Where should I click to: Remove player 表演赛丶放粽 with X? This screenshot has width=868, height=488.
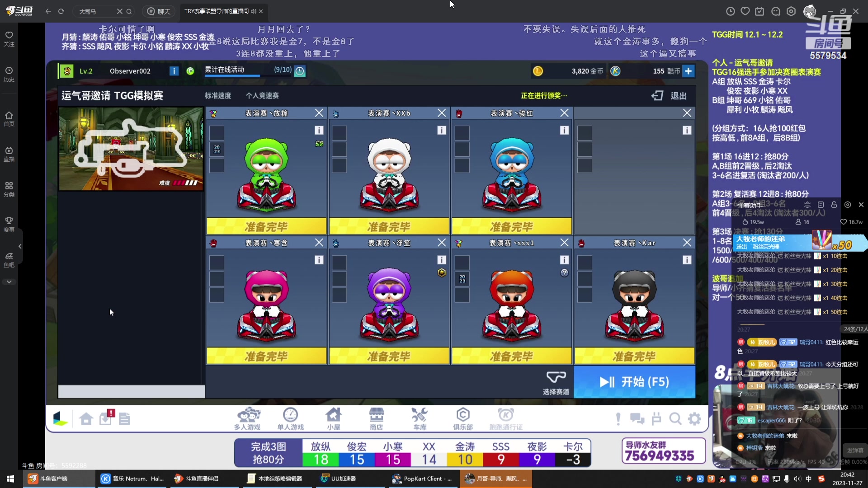(x=319, y=113)
